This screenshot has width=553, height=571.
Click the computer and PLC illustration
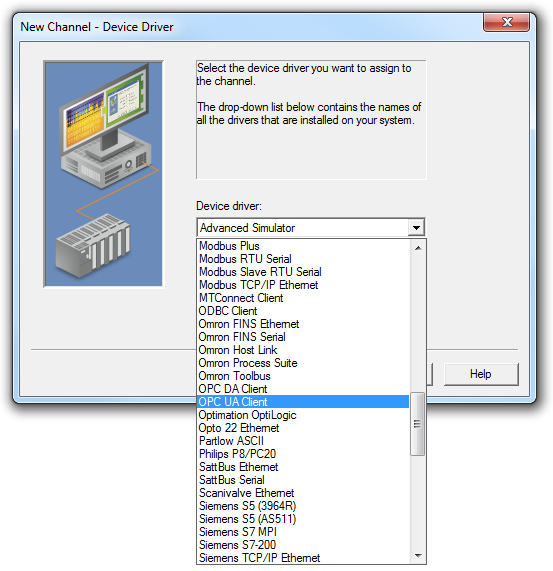[x=104, y=174]
